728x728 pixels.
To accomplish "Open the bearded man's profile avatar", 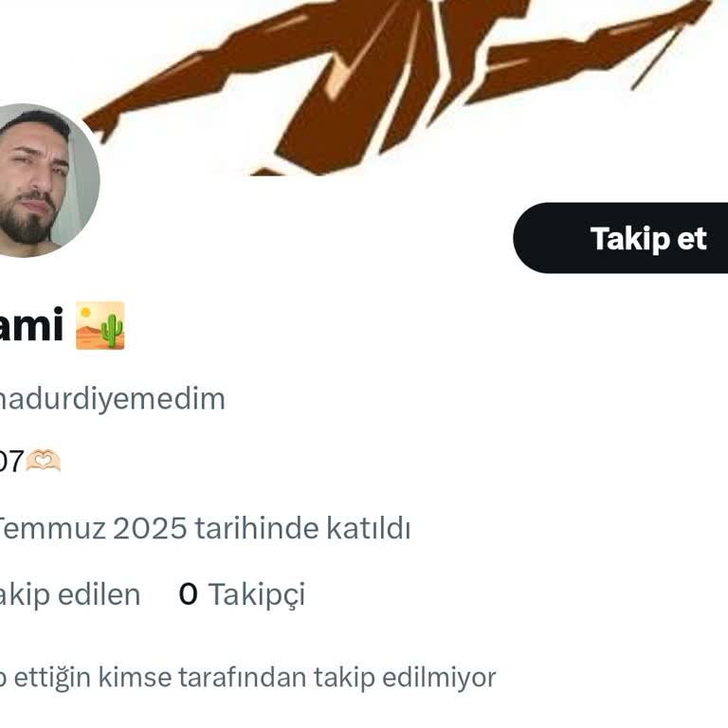I will tap(45, 180).
